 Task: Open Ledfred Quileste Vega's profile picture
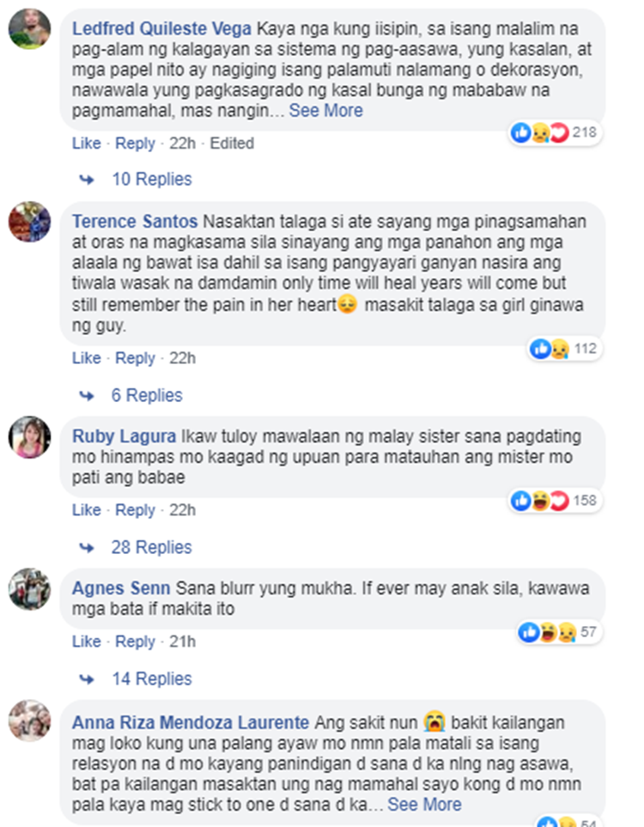29,28
